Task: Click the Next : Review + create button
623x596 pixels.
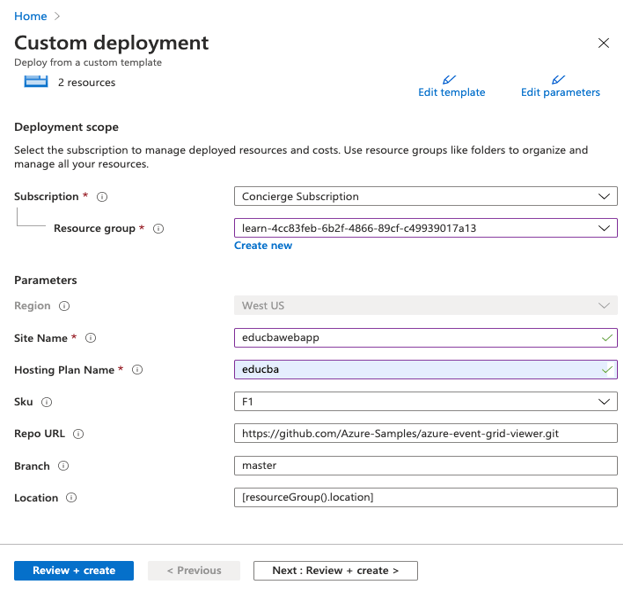Action: (x=335, y=571)
